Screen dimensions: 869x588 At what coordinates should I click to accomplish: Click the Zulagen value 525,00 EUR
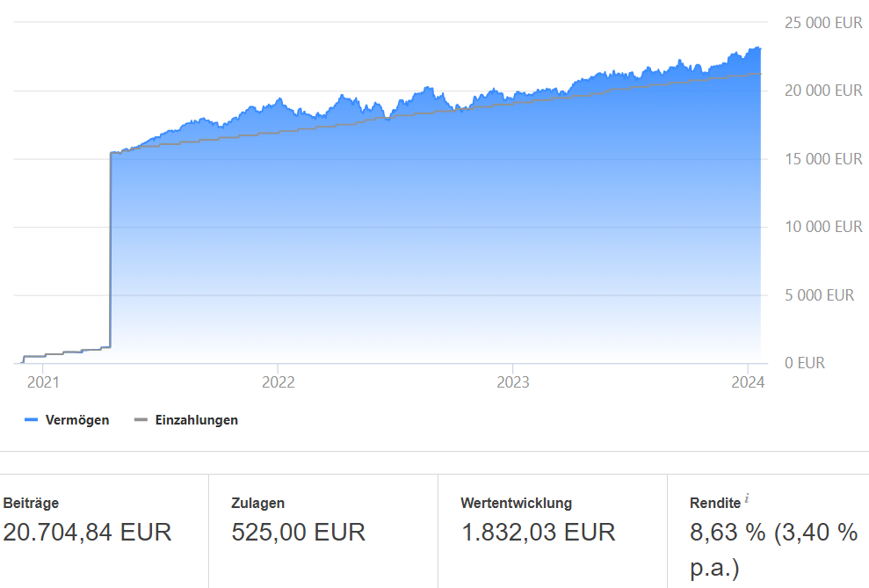298,532
